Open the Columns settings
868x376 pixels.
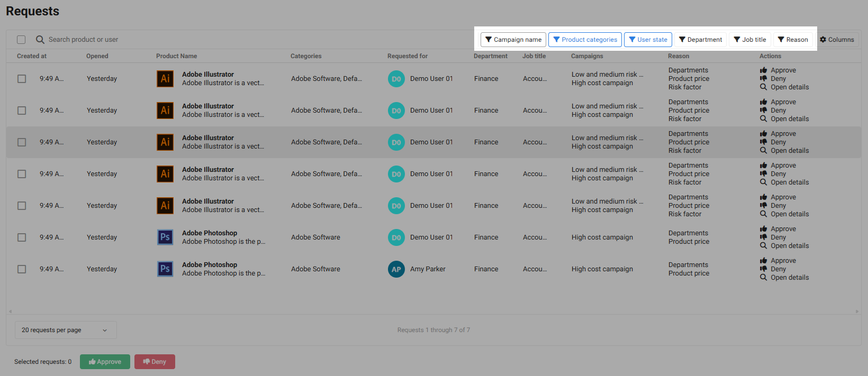(837, 40)
